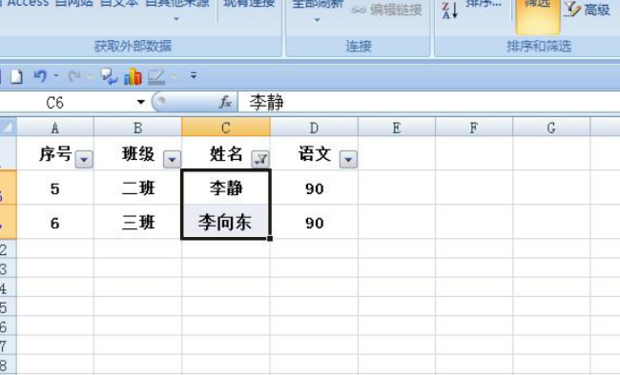Screen dimensions: 620x375
Task: Select the cell containing 李静
Action: point(226,188)
